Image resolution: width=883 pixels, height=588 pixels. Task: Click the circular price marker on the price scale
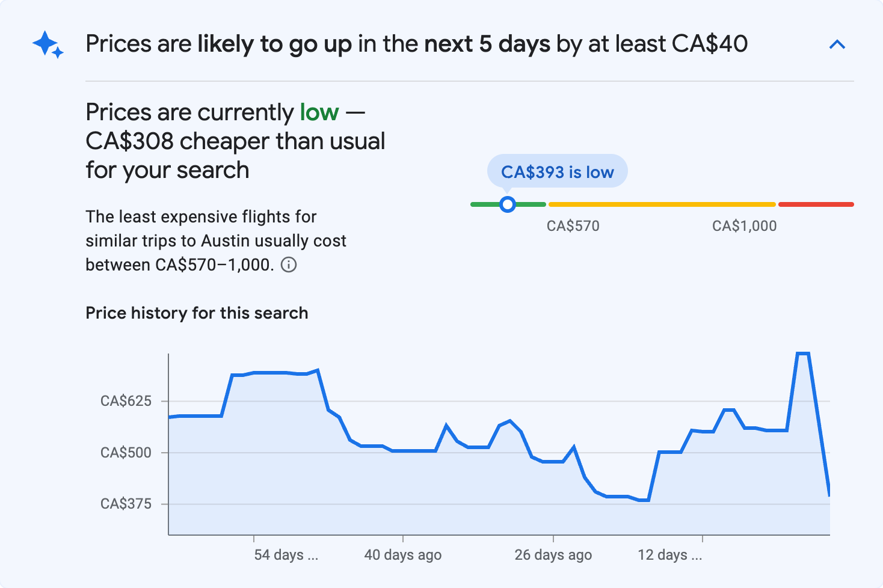pyautogui.click(x=508, y=204)
